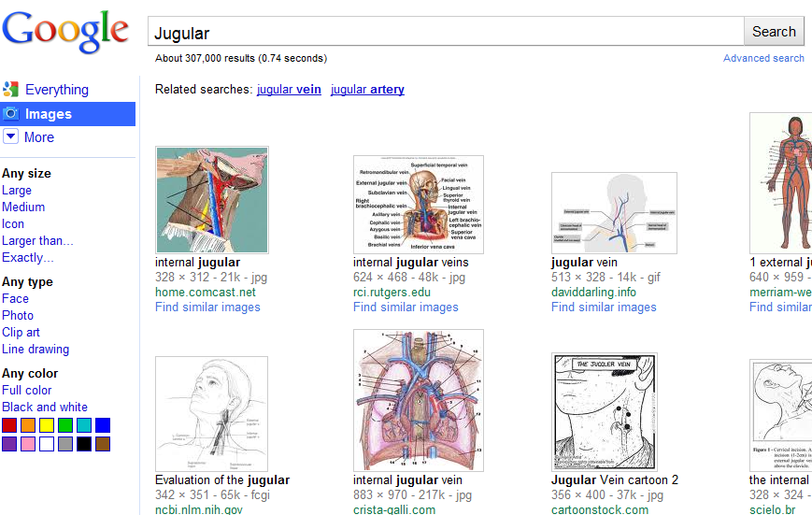Open Advanced search link

tap(763, 58)
